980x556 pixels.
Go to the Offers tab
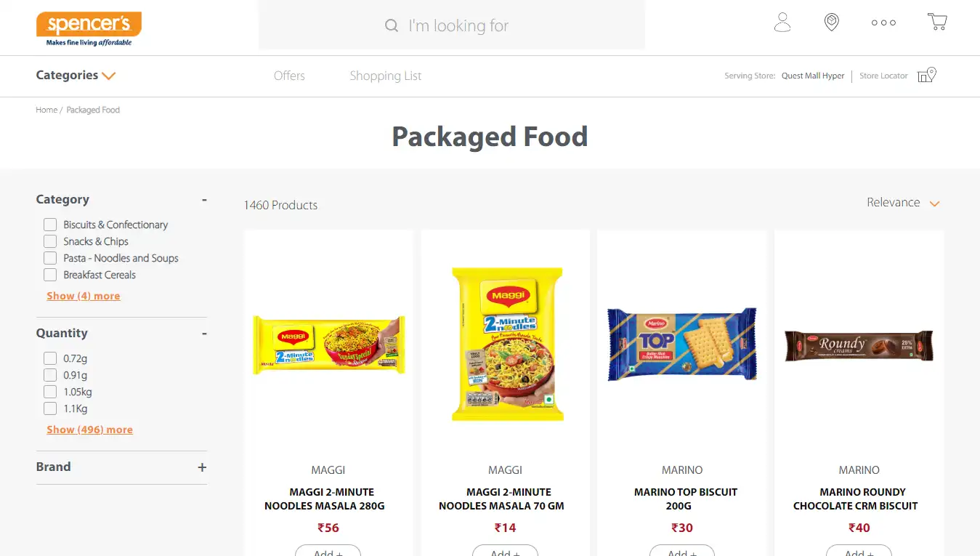289,76
